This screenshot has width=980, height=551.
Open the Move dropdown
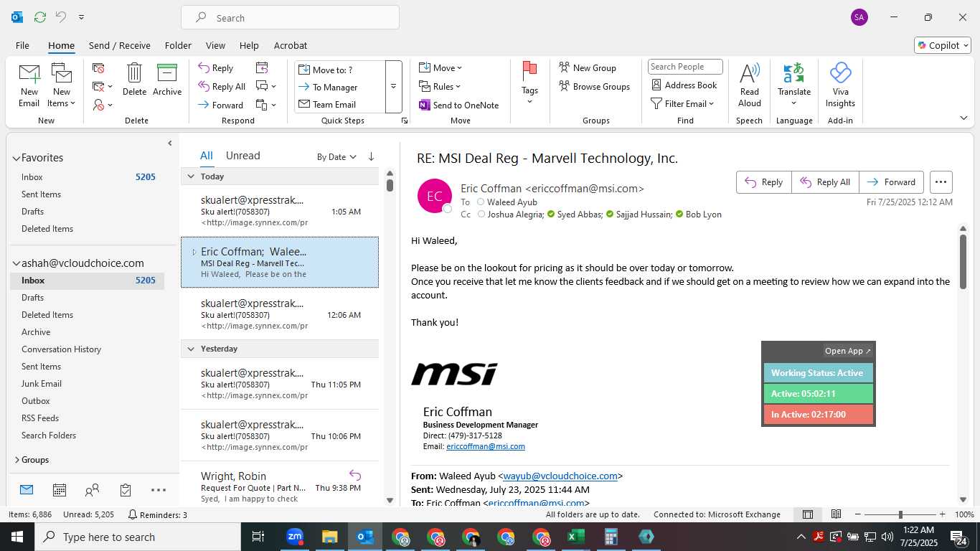pos(440,67)
